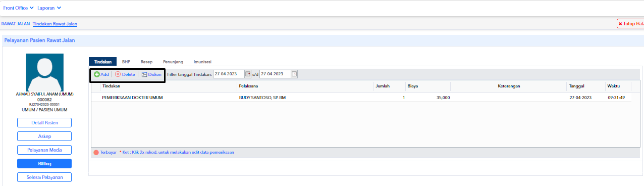Click the green Add plus icon
The width and height of the screenshot is (644, 186).
(x=97, y=74)
